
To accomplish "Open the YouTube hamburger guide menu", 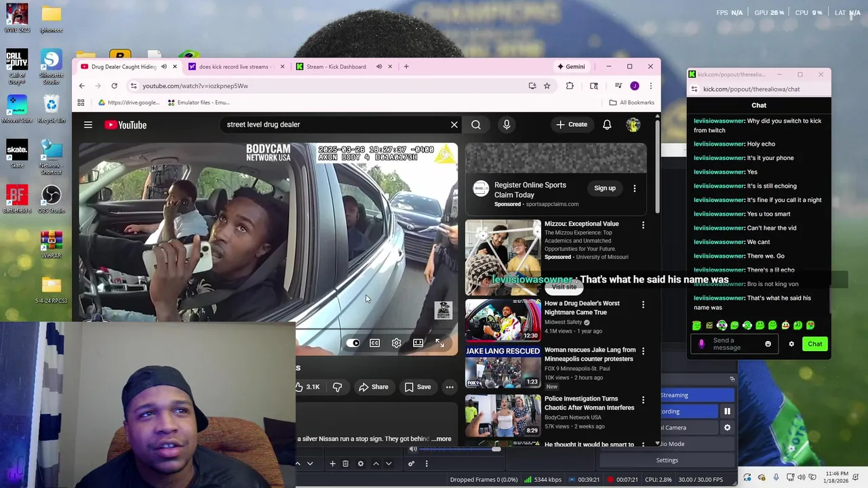I will [88, 125].
